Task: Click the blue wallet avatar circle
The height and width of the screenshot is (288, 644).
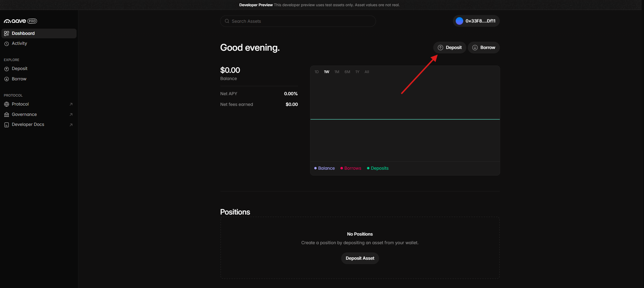Action: tap(459, 21)
